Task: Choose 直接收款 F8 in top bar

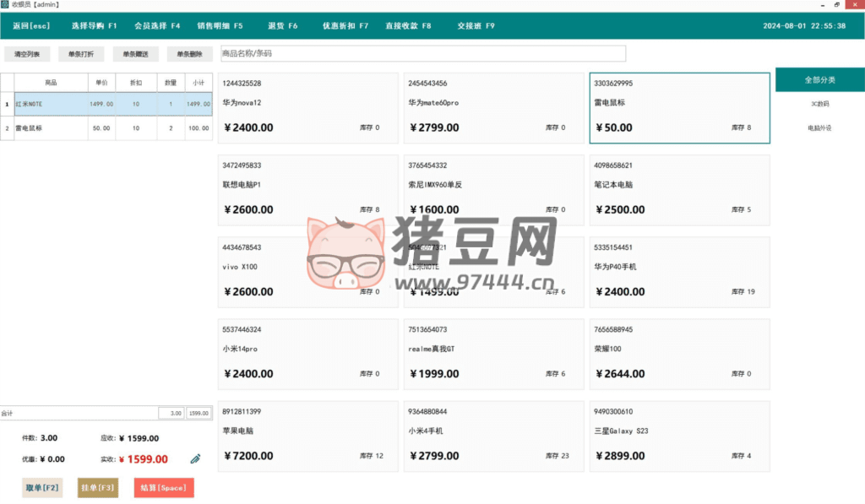Action: 408,26
